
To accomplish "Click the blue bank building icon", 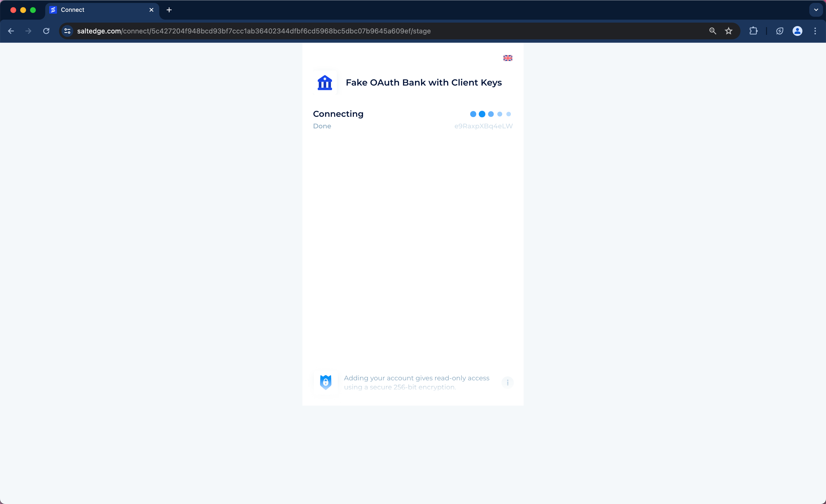I will pos(324,83).
